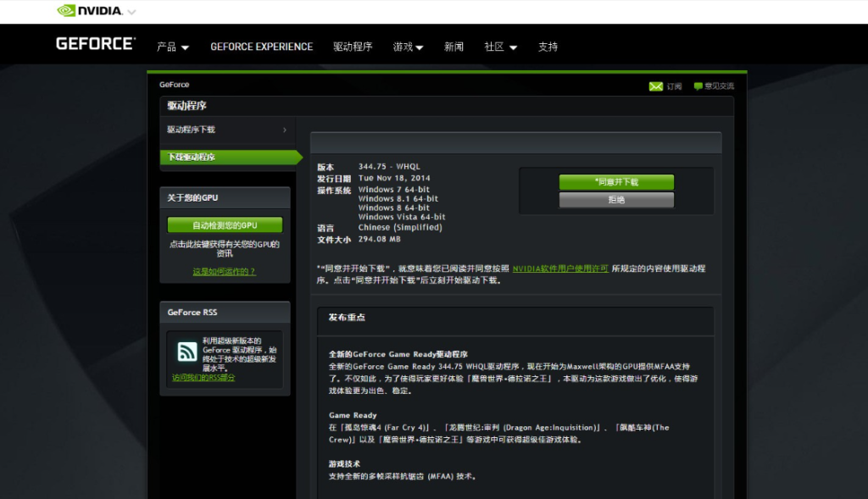Image resolution: width=868 pixels, height=499 pixels.
Task: Open the 新闻 menu item
Action: click(453, 47)
